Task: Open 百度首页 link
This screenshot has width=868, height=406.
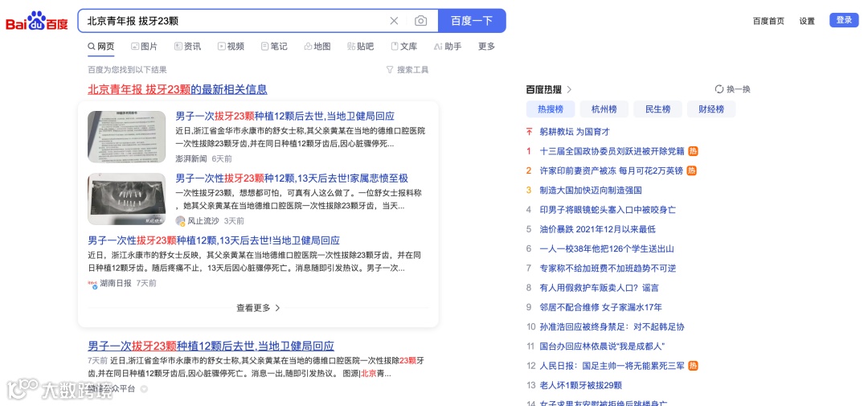Action: click(x=768, y=21)
